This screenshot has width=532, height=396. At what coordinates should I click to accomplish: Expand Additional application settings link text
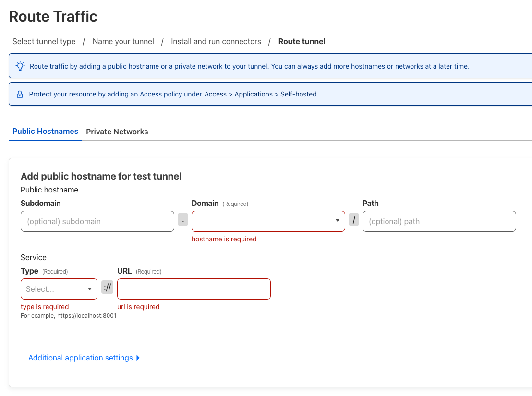81,358
